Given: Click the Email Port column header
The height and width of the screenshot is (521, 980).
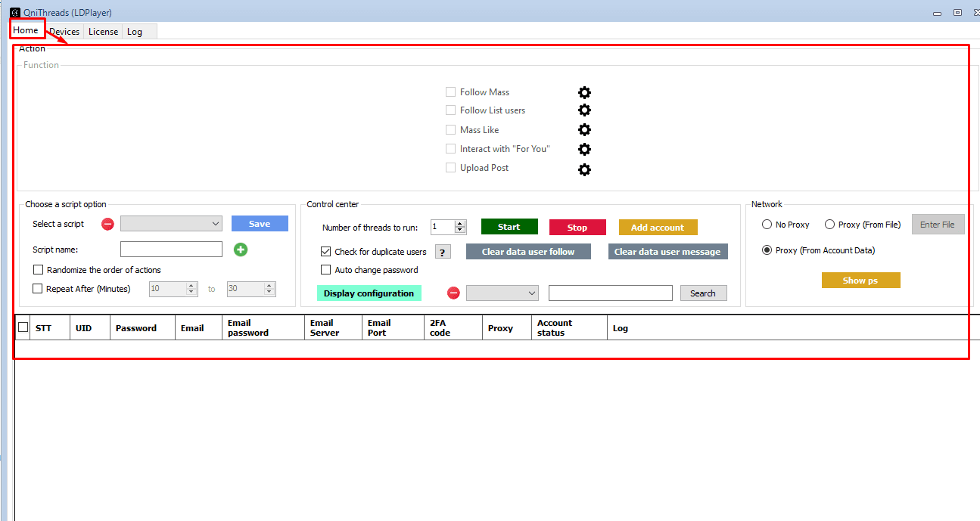Looking at the screenshot, I should tap(394, 328).
